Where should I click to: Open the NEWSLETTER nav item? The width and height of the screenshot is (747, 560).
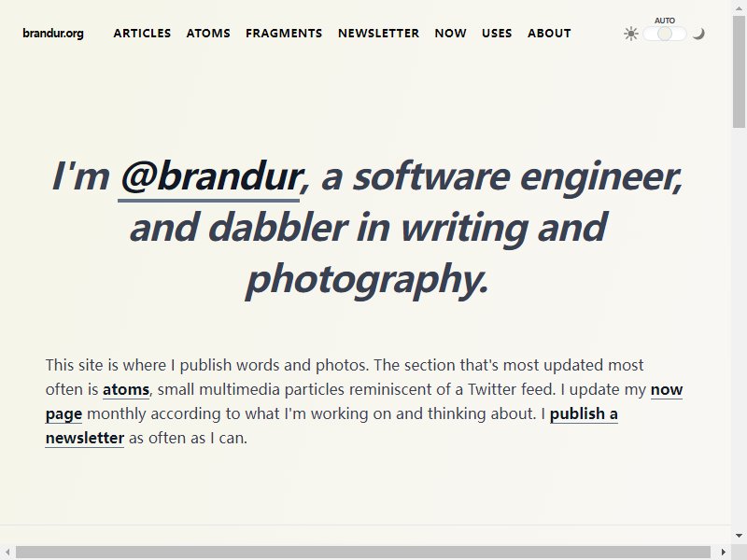point(379,34)
